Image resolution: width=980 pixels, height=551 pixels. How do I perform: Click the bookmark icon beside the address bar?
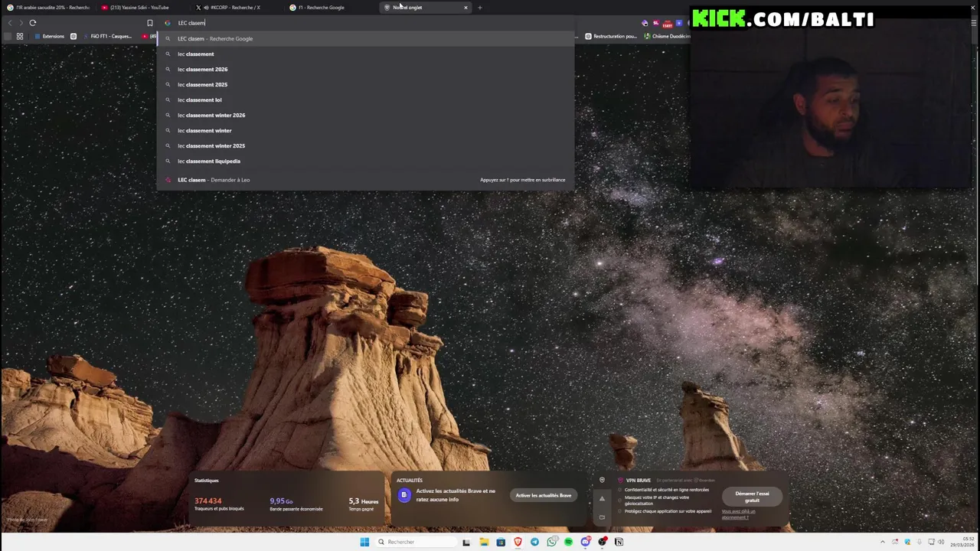(150, 23)
